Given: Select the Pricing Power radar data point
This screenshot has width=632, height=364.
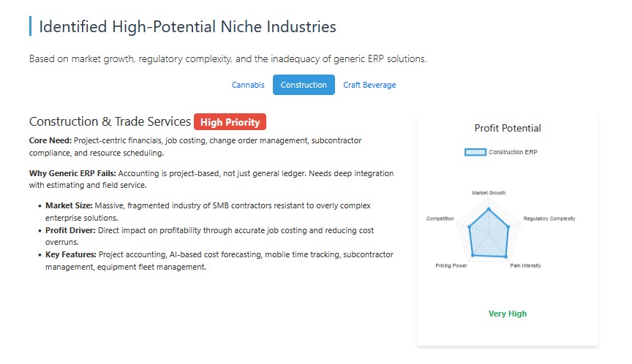Looking at the screenshot, I should [x=473, y=255].
